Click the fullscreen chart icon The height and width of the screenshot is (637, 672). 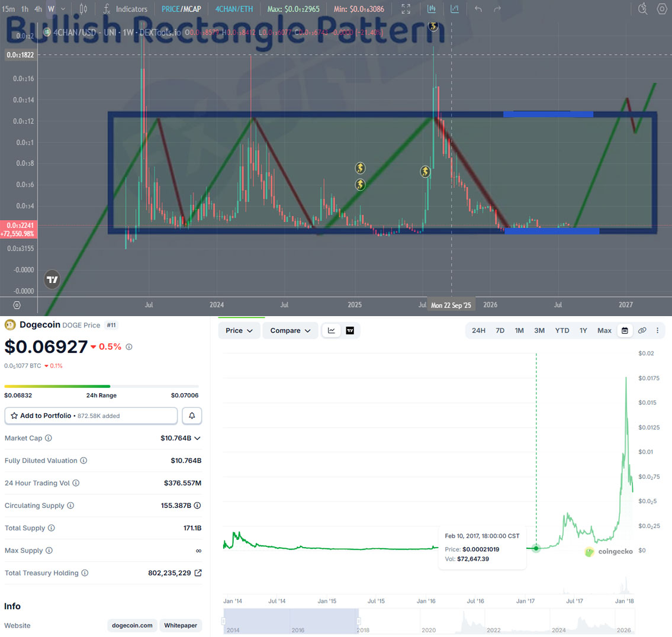(406, 9)
